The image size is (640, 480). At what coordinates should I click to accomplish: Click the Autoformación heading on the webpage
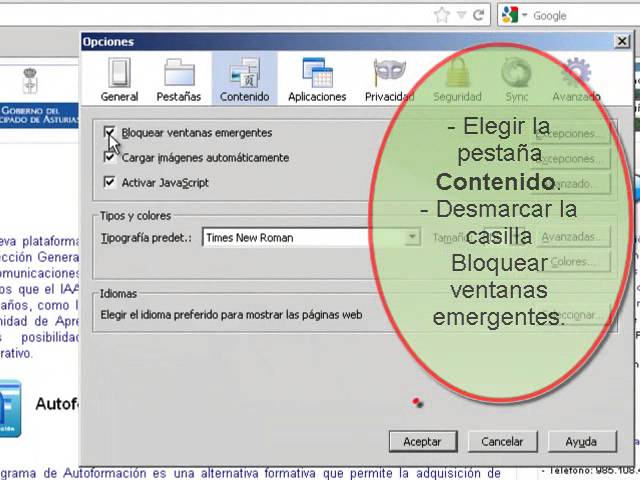57,404
